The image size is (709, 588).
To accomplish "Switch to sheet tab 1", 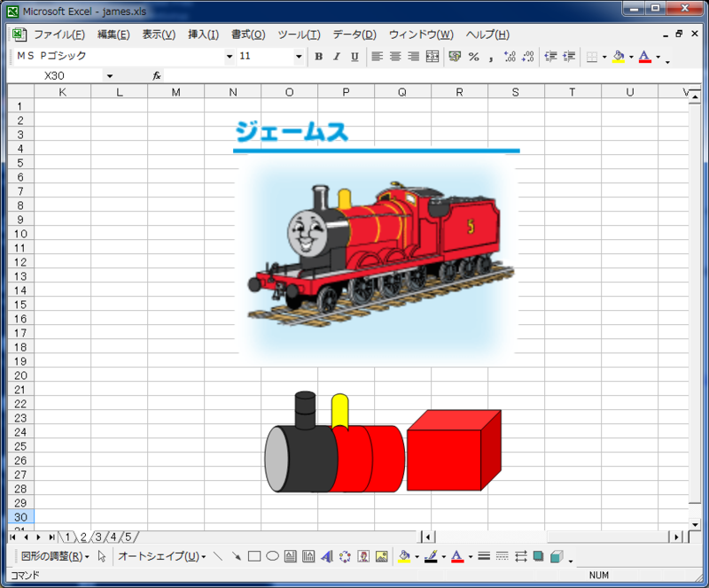I will (67, 537).
